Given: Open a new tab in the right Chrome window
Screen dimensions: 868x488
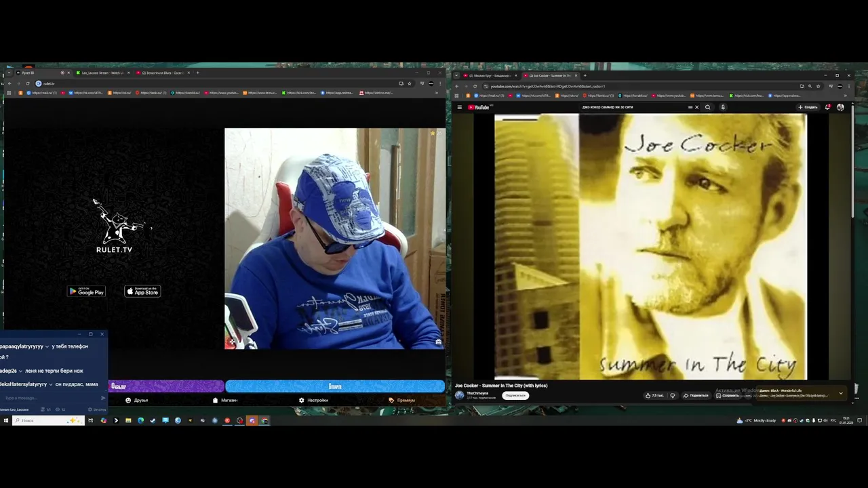Looking at the screenshot, I should click(585, 75).
